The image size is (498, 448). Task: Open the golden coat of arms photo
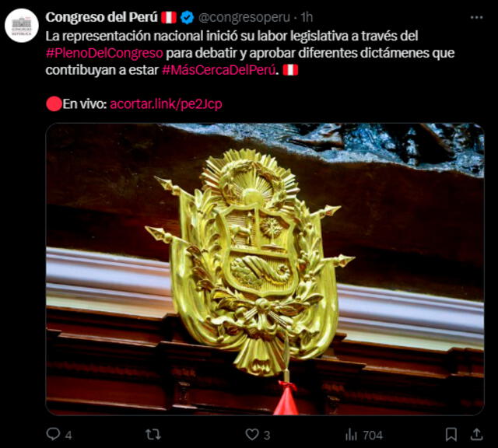(x=265, y=269)
